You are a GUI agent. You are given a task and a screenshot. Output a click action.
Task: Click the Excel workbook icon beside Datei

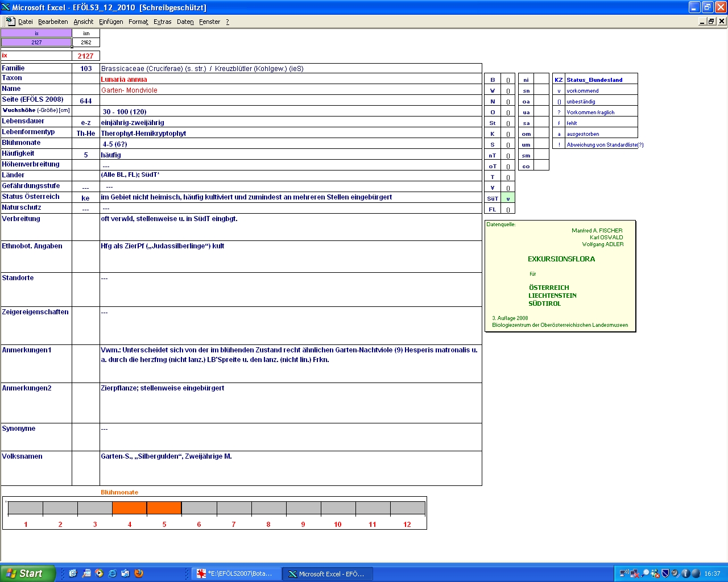[x=10, y=21]
